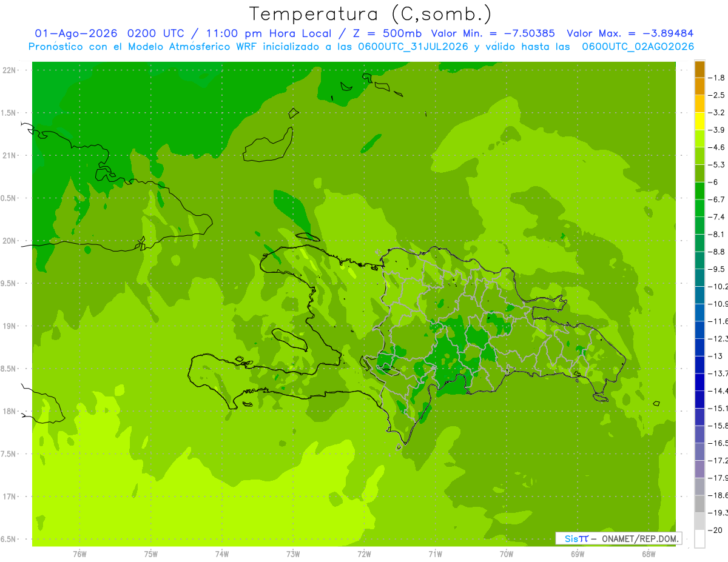This screenshot has height=562, width=728.
Task: Select the '-2.5' legend value
Action: [717, 95]
